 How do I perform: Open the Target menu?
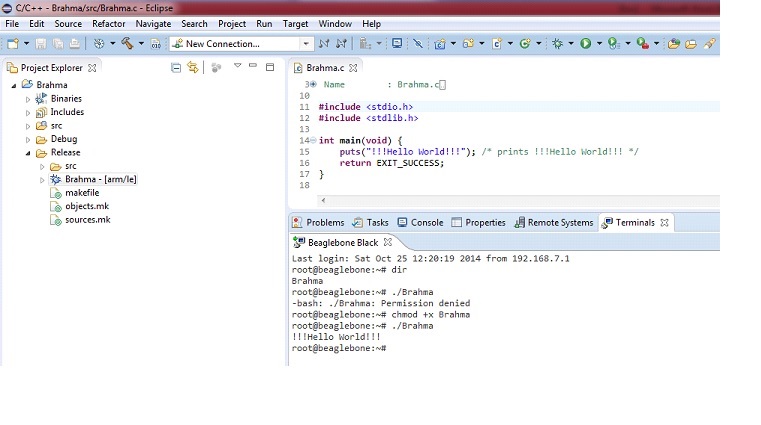[296, 24]
